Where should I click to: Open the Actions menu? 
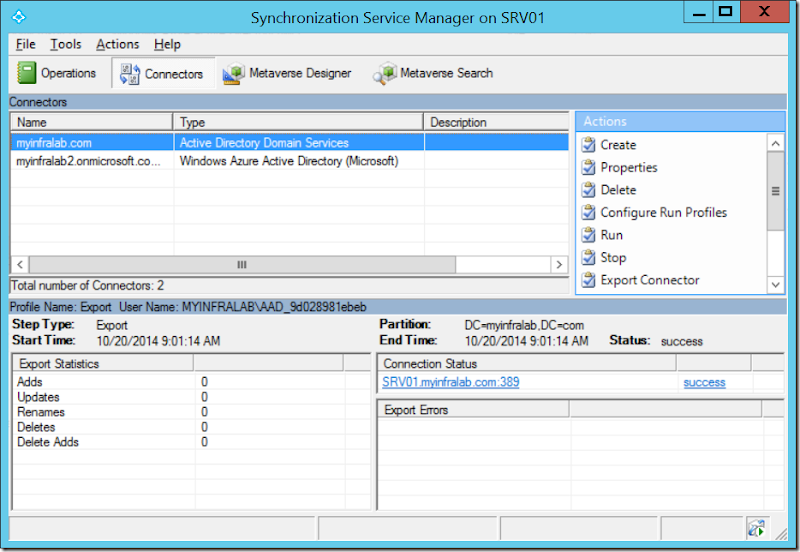117,44
